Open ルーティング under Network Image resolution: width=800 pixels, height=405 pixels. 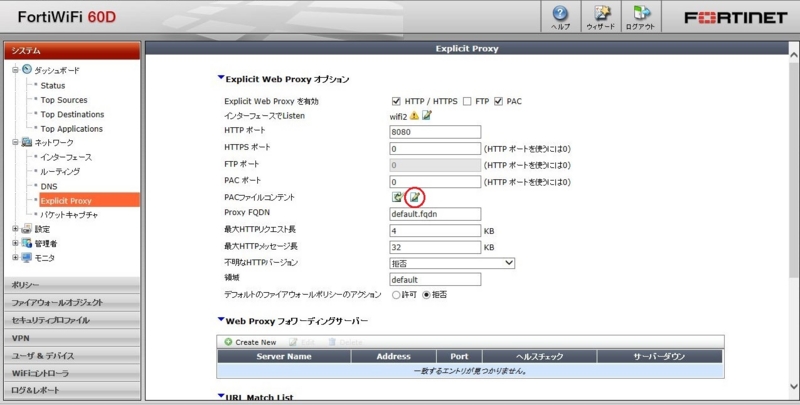tap(60, 171)
